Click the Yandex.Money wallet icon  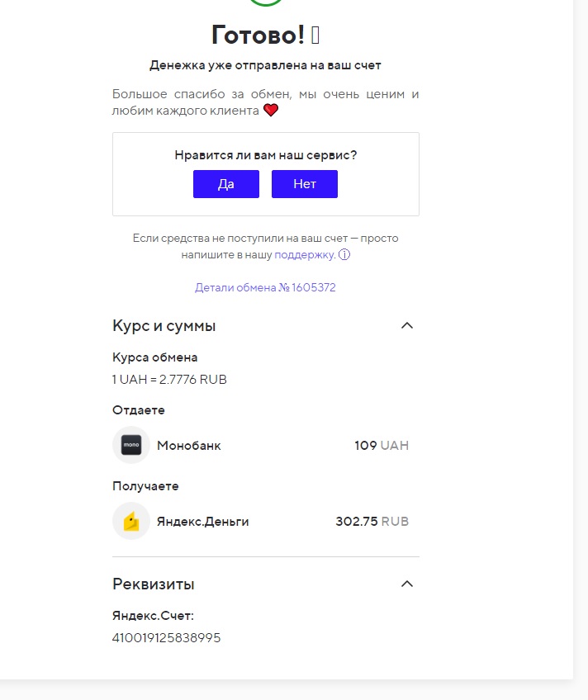point(131,521)
